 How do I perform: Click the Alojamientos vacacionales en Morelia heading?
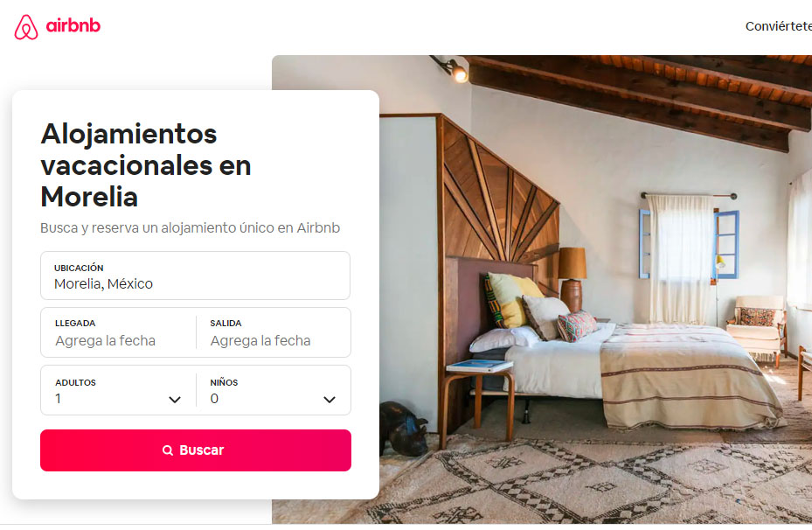pyautogui.click(x=146, y=165)
